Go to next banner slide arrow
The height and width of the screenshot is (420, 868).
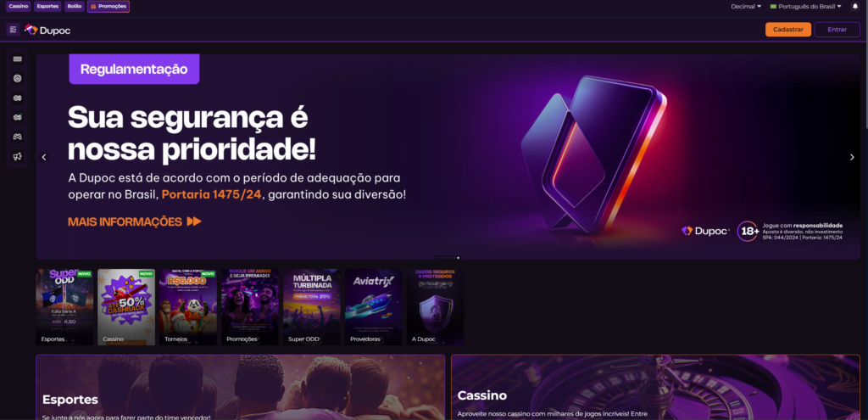click(x=852, y=157)
